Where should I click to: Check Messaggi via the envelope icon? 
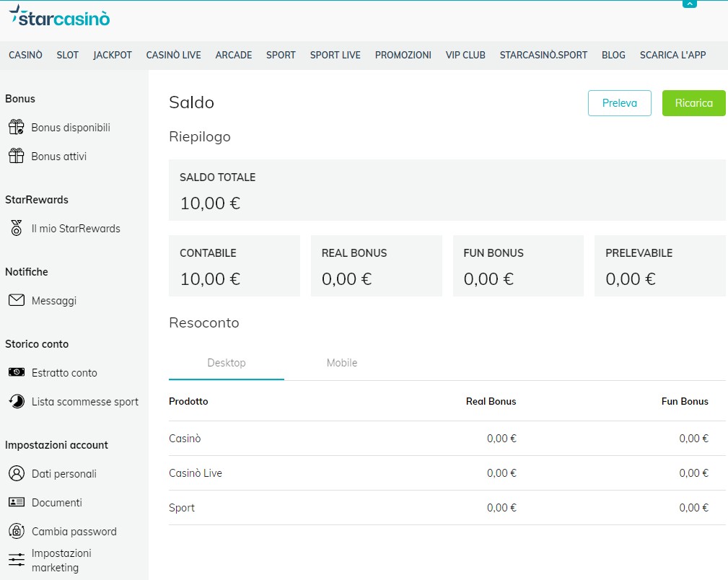coord(17,300)
